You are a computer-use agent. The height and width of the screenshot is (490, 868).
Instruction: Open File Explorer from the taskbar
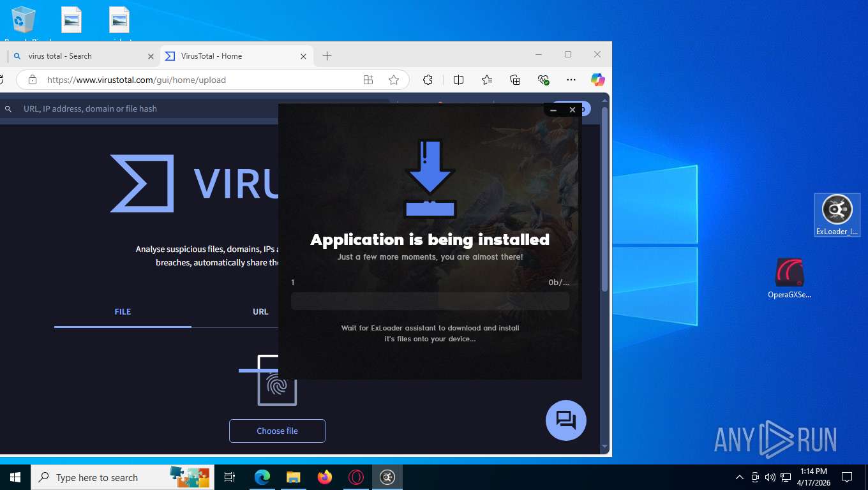[x=294, y=477]
